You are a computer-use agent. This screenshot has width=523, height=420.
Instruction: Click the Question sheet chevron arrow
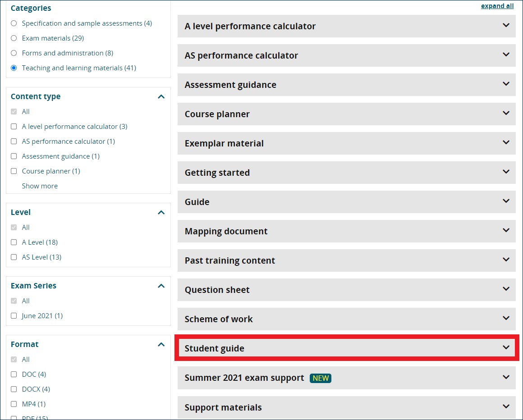pos(506,289)
